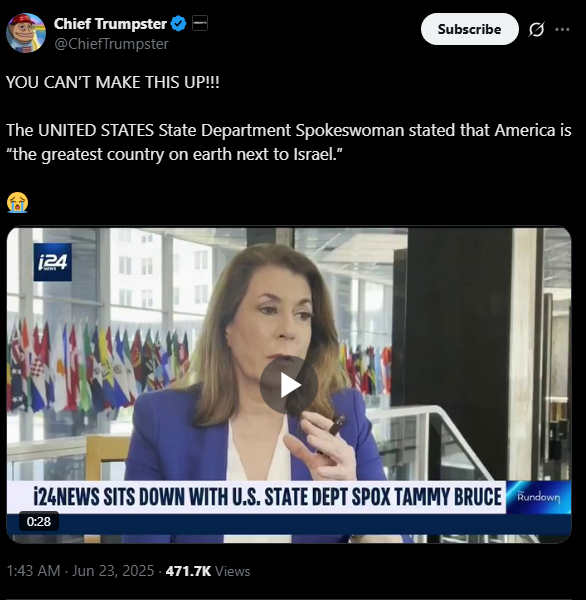Image resolution: width=586 pixels, height=600 pixels.
Task: Click the Chief Trumpster display name
Action: click(x=110, y=24)
